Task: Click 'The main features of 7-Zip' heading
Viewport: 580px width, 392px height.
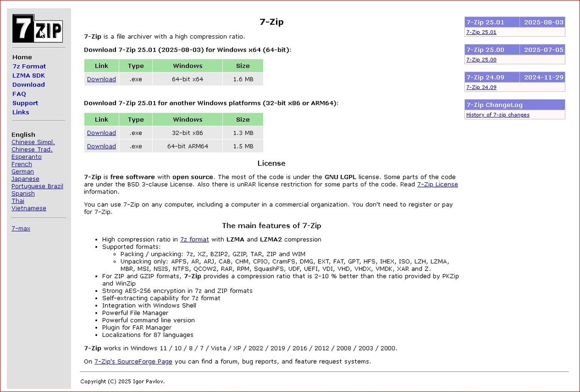Action: (271, 226)
